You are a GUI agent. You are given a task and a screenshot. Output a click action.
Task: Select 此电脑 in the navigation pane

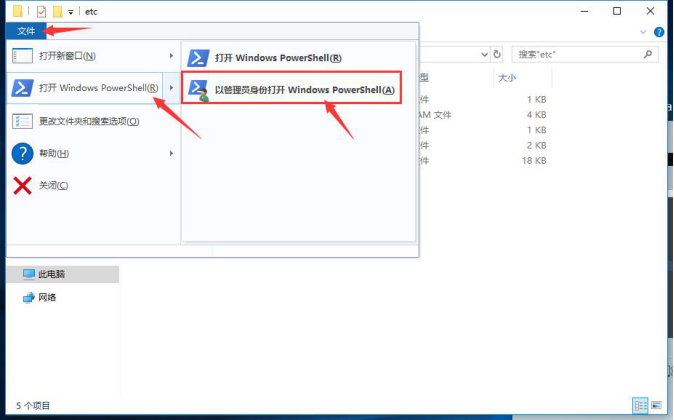[63, 274]
